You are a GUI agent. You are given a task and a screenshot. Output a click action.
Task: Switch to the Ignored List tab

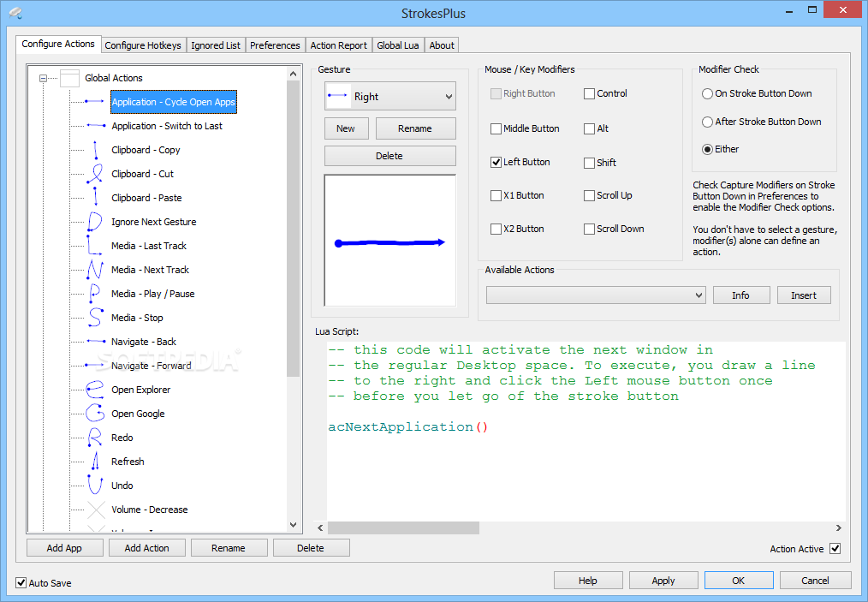coord(216,45)
